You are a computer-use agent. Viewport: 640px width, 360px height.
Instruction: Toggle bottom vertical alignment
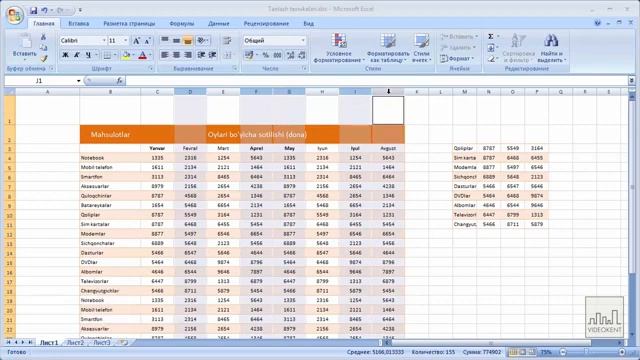[x=187, y=40]
